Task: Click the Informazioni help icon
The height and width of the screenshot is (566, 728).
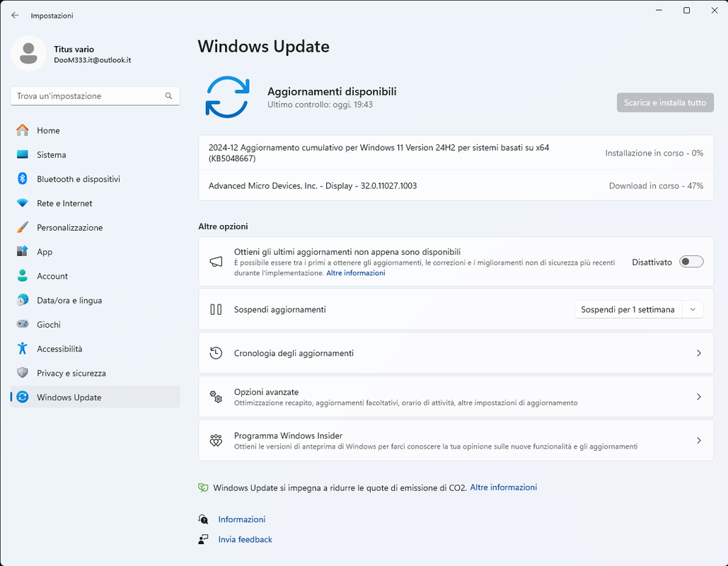Action: point(203,519)
